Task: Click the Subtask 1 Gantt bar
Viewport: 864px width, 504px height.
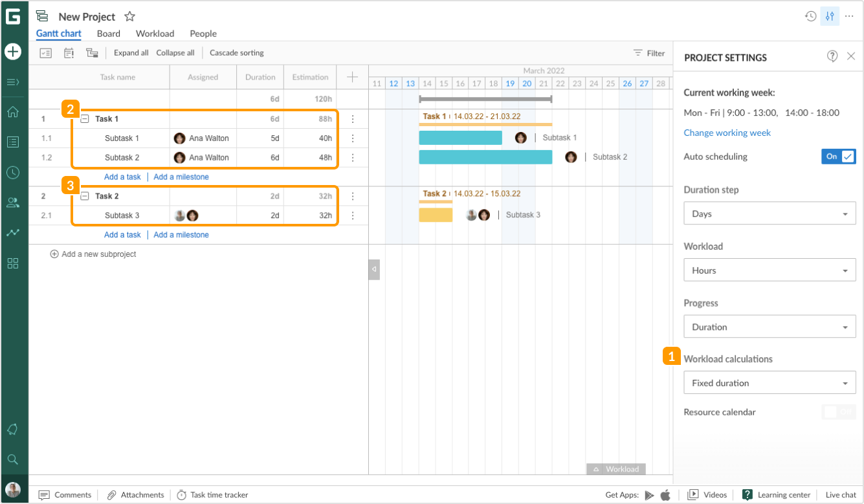Action: [460, 138]
